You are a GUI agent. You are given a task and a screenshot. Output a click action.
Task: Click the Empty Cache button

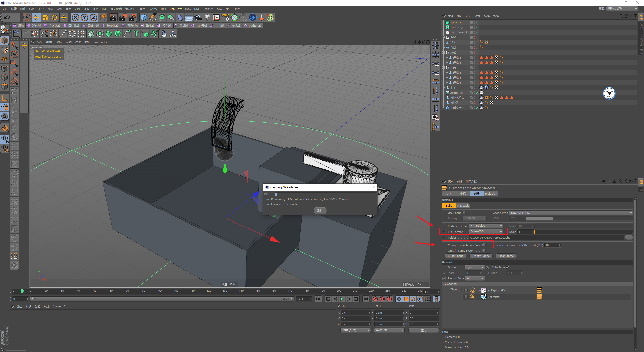point(481,256)
